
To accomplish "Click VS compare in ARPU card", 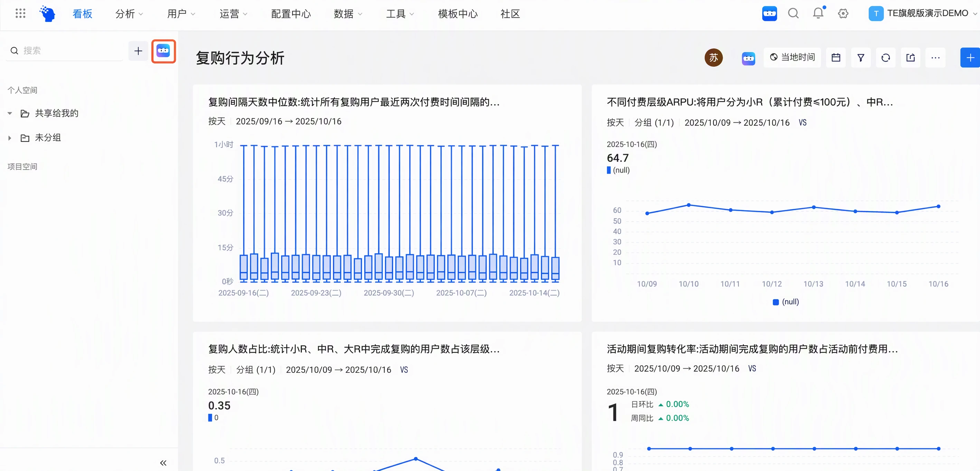I will [802, 123].
